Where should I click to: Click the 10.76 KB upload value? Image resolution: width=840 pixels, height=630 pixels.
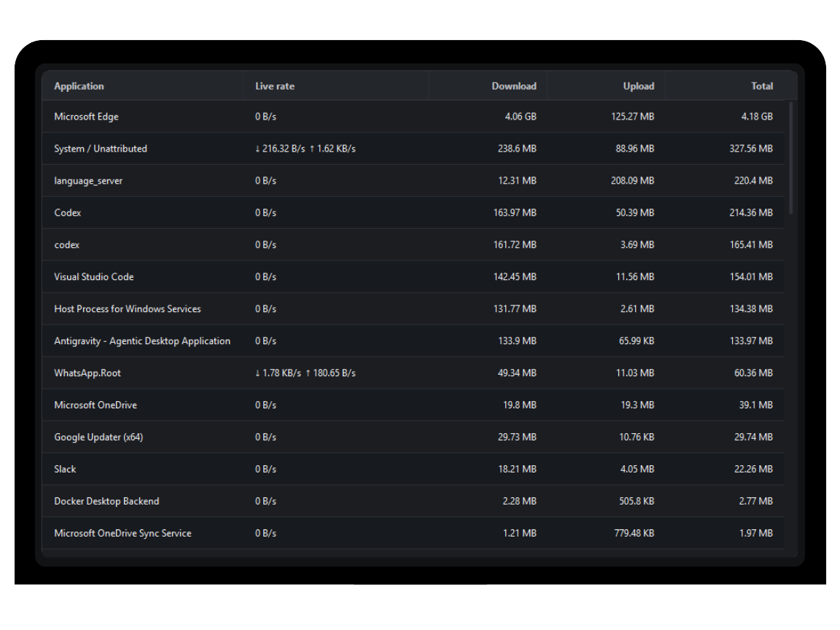coord(637,437)
